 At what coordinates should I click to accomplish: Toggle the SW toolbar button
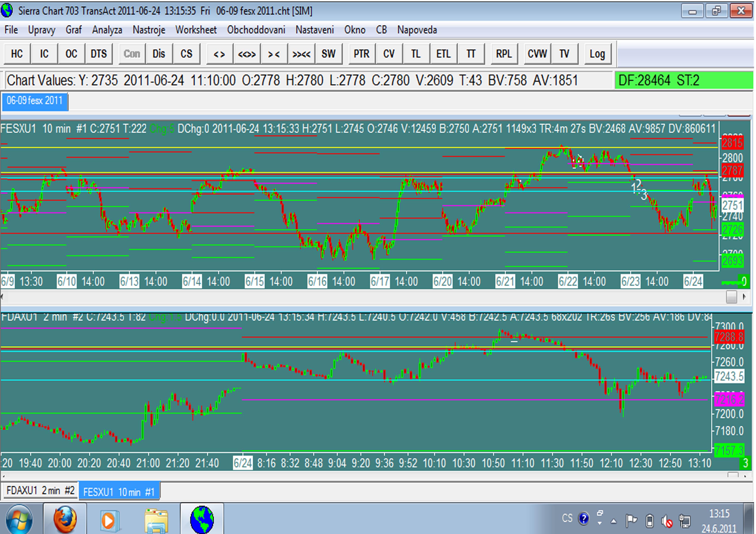[328, 54]
